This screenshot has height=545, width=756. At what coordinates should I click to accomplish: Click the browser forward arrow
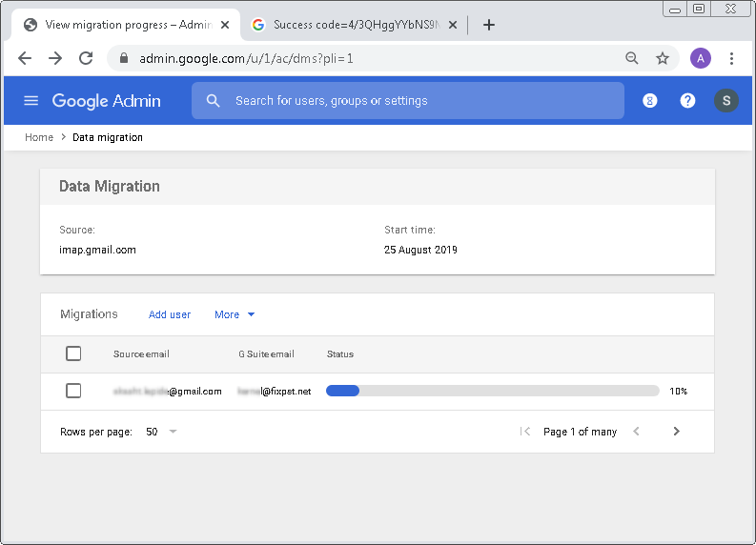(x=55, y=58)
